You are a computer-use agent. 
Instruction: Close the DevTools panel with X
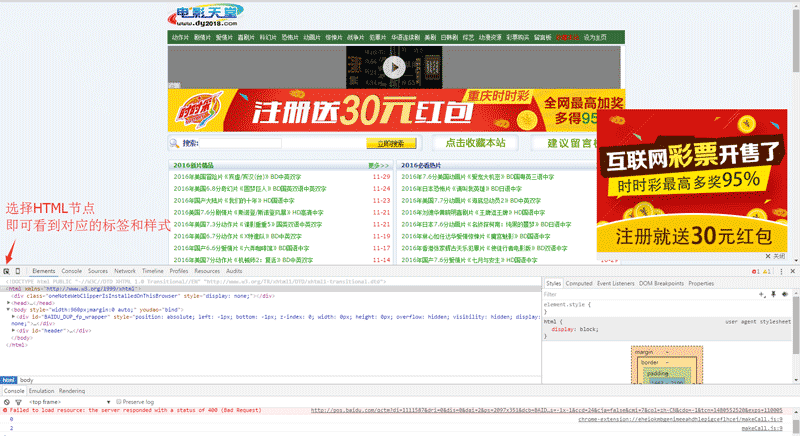[792, 271]
